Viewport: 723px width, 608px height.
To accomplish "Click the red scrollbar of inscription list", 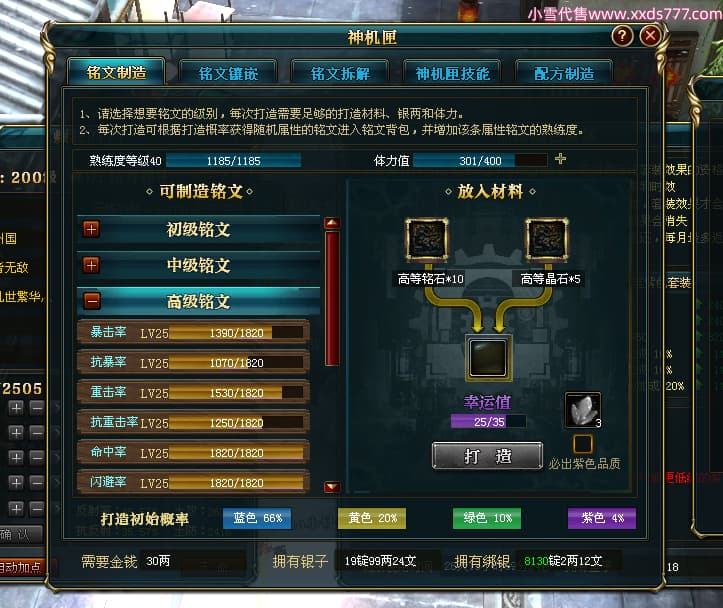I will pyautogui.click(x=332, y=298).
